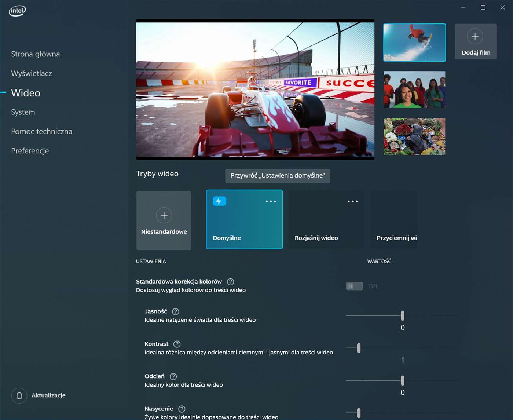This screenshot has width=513, height=420.
Task: Click the Tryby wideo heading
Action: point(157,174)
